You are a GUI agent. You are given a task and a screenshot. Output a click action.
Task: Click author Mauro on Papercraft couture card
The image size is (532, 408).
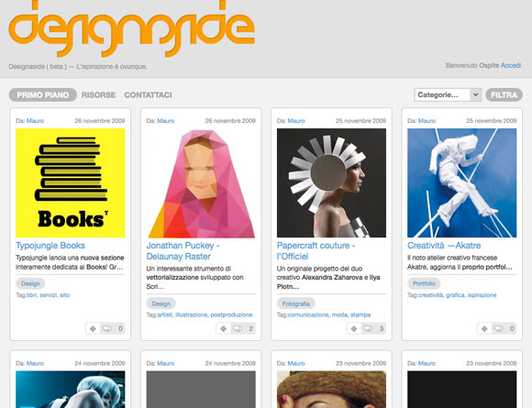click(x=296, y=121)
